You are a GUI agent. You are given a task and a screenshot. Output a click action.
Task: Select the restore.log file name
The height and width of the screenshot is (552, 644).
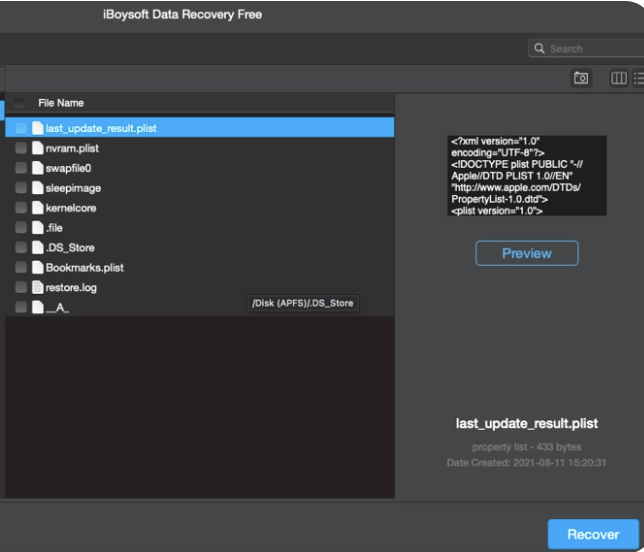coord(71,288)
